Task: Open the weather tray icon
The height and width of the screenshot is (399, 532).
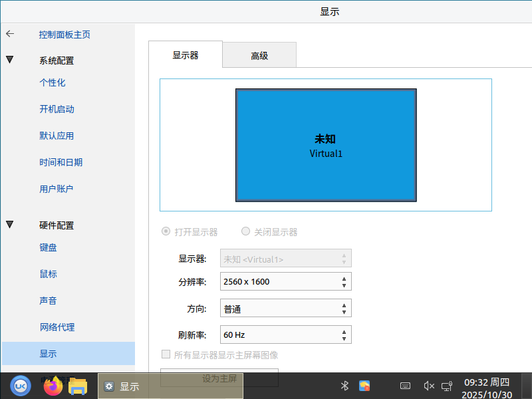Action: (x=364, y=386)
